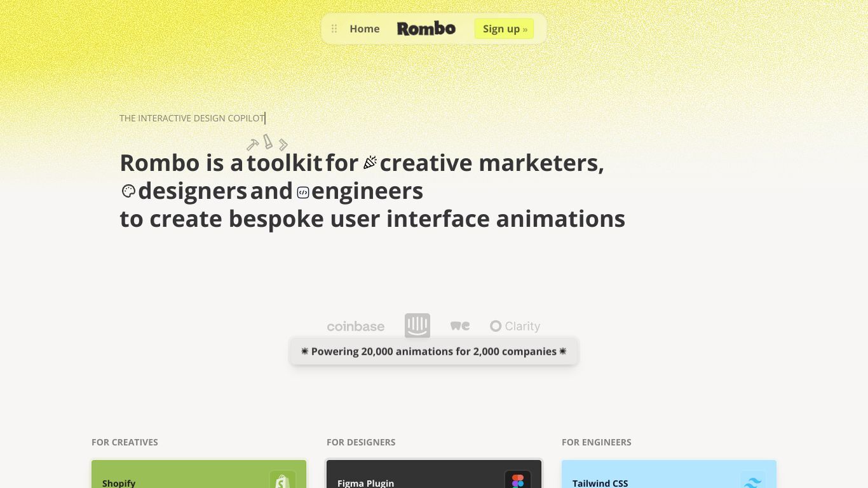Click the WeTransfer 'we' logo
The height and width of the screenshot is (488, 868).
pos(460,326)
